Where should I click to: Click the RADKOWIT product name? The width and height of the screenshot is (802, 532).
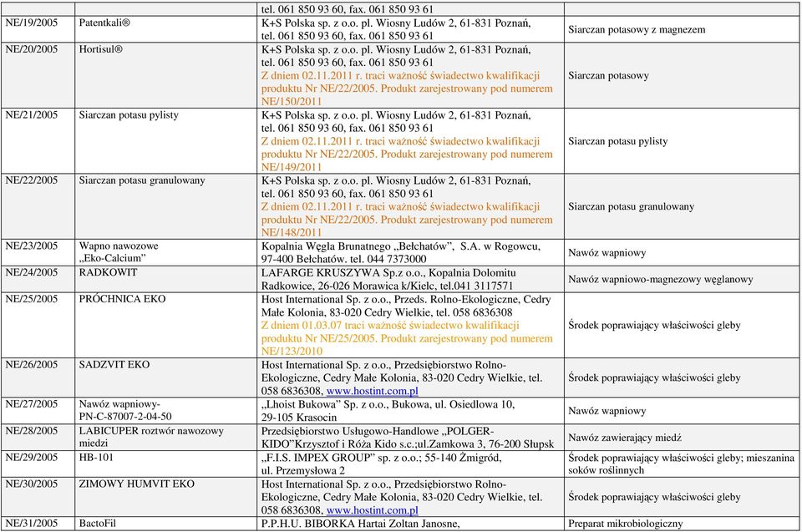pos(108,272)
